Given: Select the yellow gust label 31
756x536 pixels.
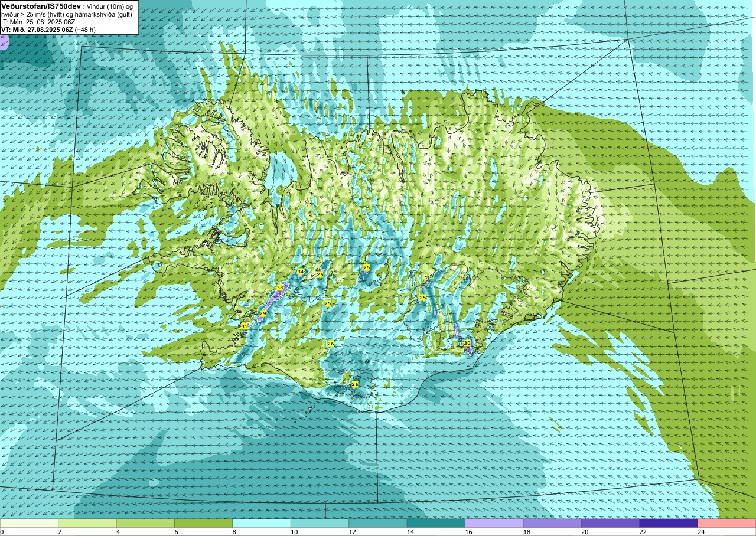Looking at the screenshot, I should click(244, 326).
